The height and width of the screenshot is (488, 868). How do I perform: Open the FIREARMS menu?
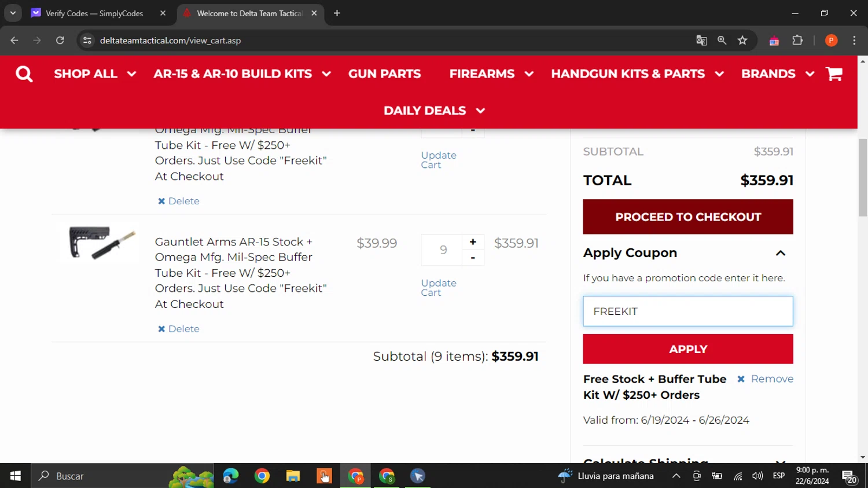tap(482, 74)
